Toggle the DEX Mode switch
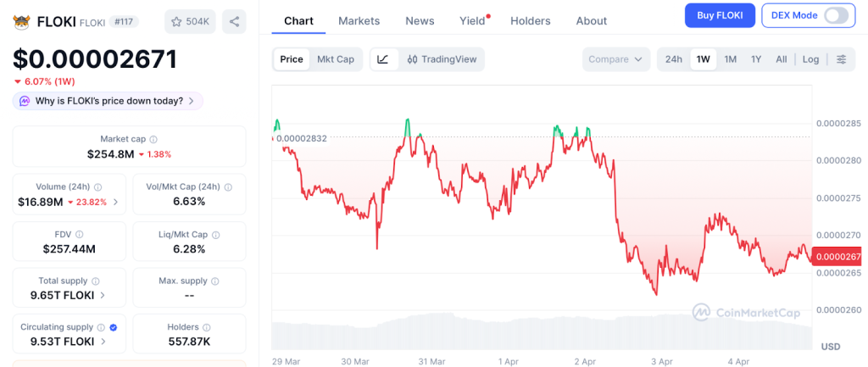 click(835, 15)
